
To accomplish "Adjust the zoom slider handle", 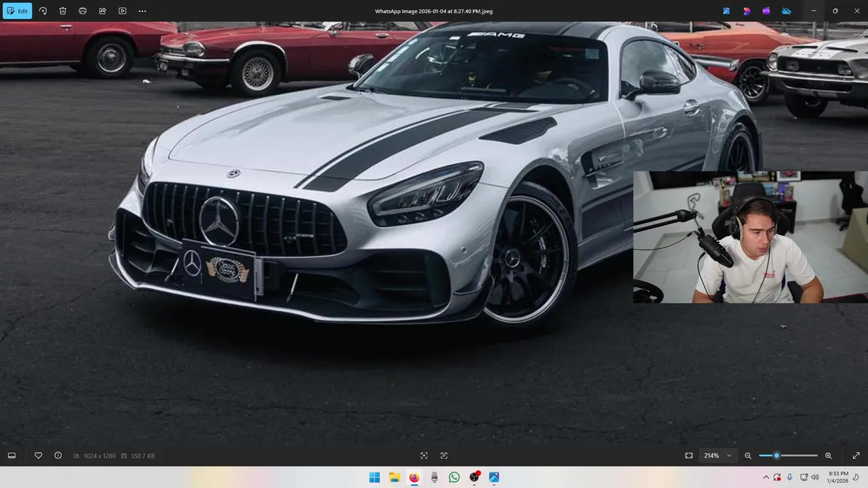I will (776, 455).
